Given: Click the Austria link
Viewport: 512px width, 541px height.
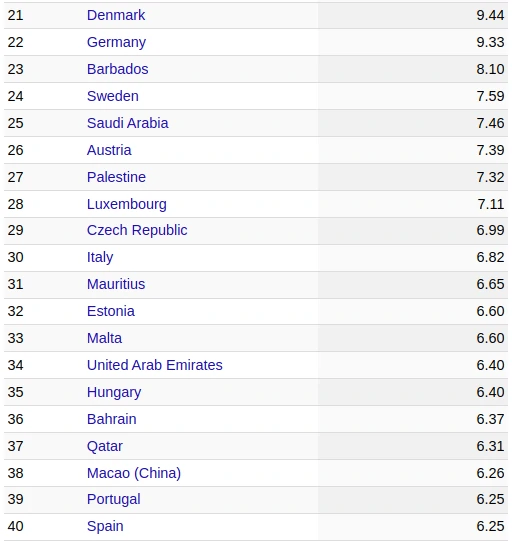Looking at the screenshot, I should pyautogui.click(x=109, y=150).
